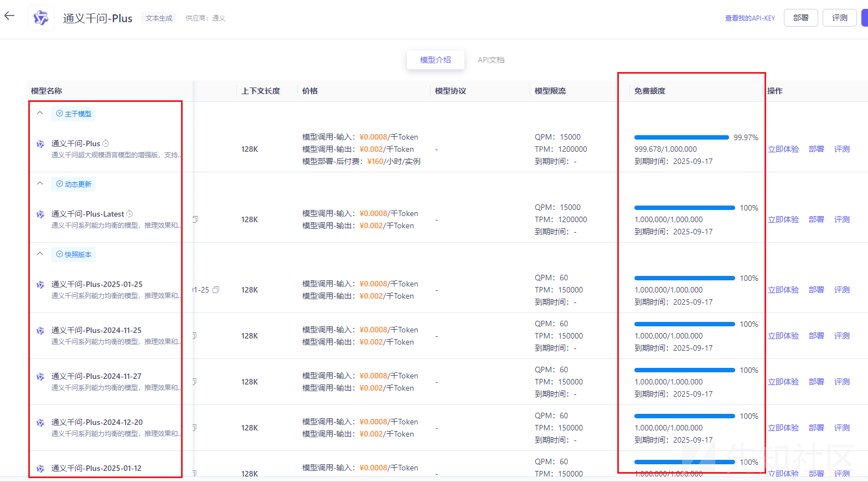Click the 评测 button in the header
This screenshot has height=482, width=868.
pyautogui.click(x=840, y=18)
